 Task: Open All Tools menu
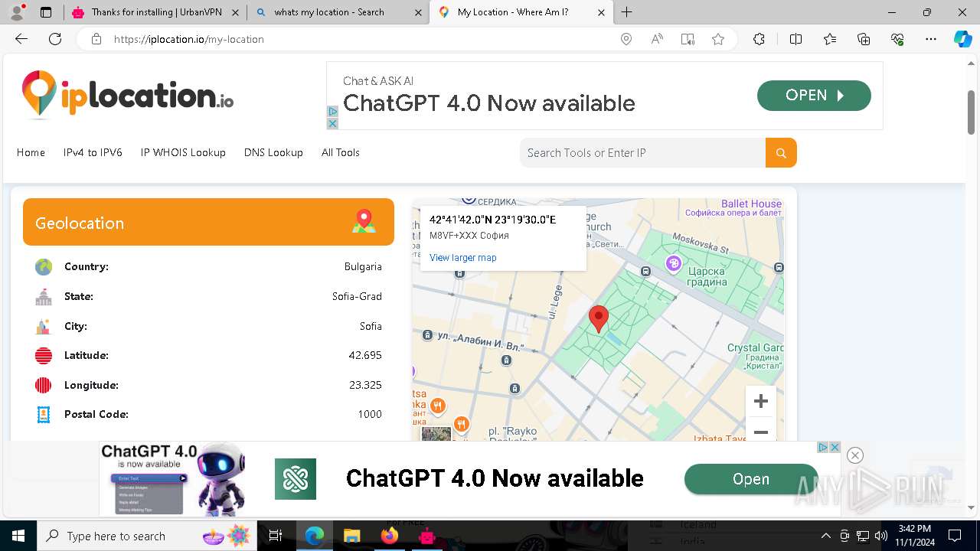click(341, 152)
